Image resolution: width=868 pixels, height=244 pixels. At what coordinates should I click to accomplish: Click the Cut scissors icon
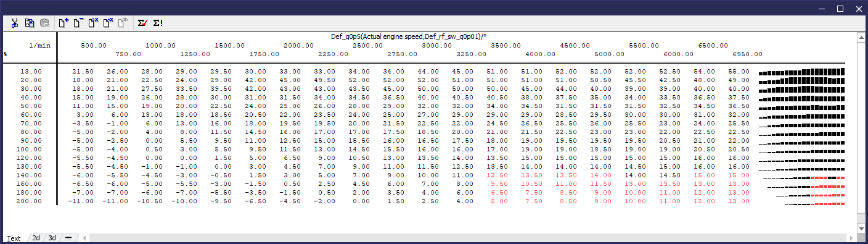[14, 23]
